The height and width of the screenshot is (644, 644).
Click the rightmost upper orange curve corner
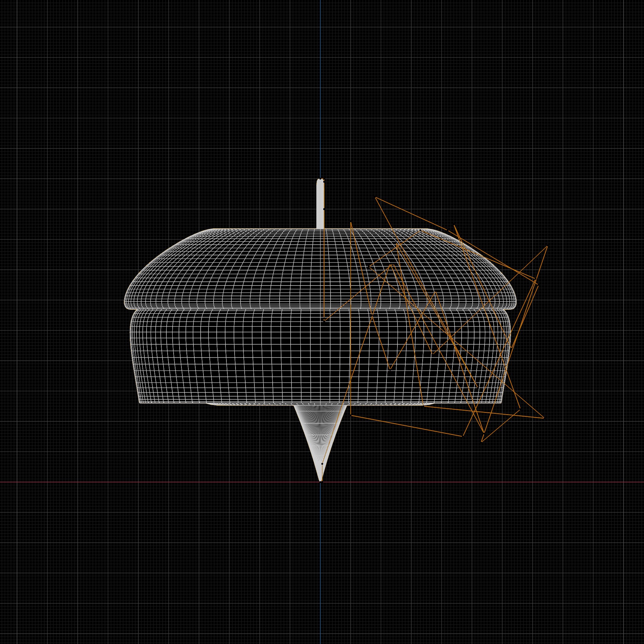[x=547, y=246]
